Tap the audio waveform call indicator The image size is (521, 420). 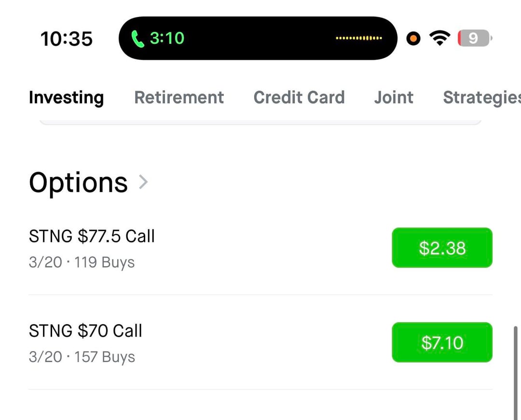click(359, 38)
